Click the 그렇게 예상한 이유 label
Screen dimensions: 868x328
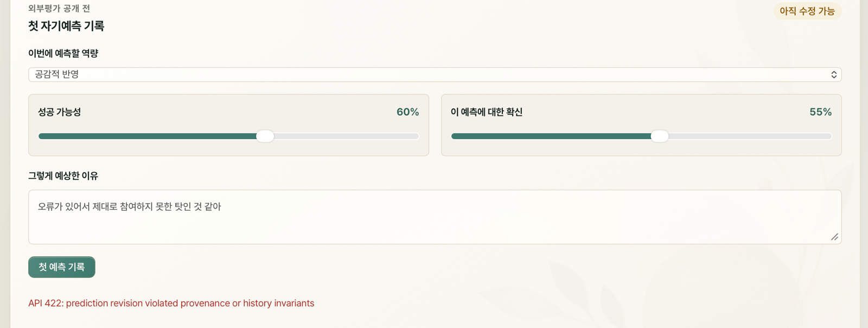click(63, 176)
